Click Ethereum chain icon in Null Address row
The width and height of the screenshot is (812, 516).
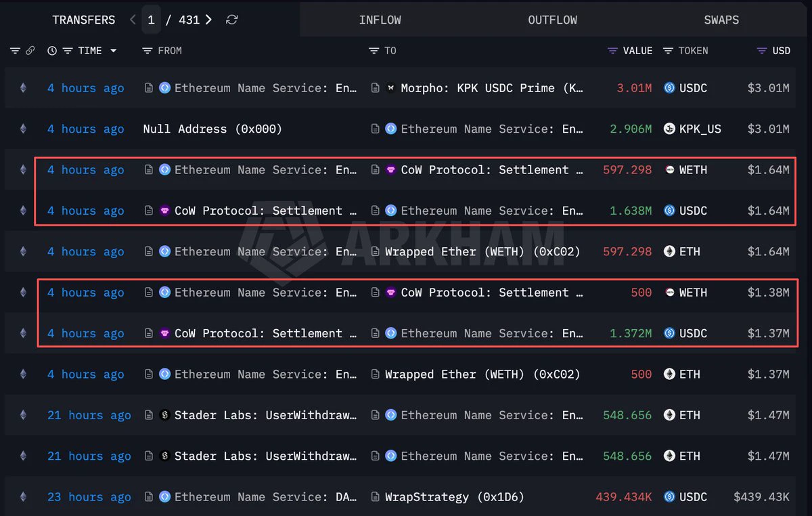pyautogui.click(x=23, y=129)
